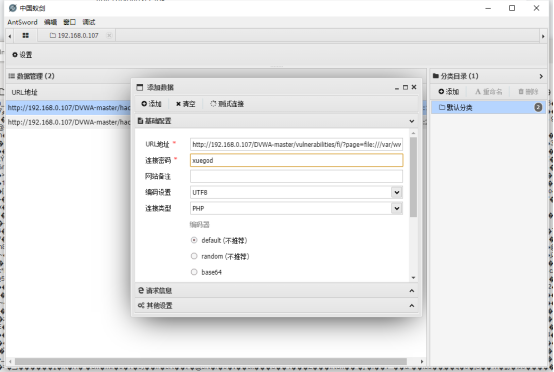
Task: Minimize the 添加数据 dialog
Action: click(397, 88)
